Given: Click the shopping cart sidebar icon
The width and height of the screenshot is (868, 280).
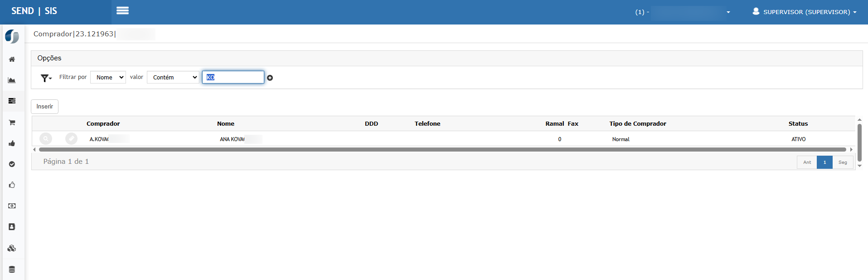Looking at the screenshot, I should point(12,123).
